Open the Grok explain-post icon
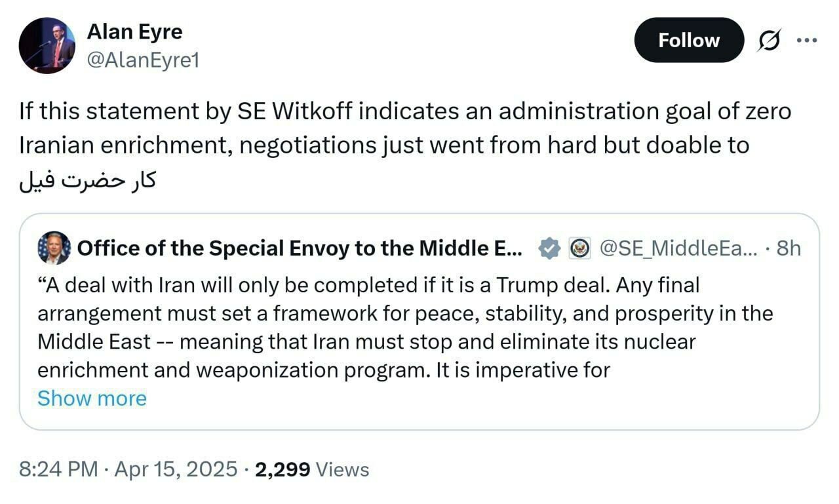This screenshot has width=839, height=504. pyautogui.click(x=768, y=41)
